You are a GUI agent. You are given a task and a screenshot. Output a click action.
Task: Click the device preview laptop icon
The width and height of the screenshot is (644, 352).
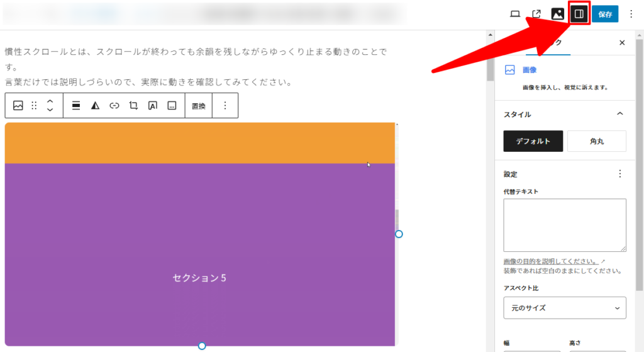pos(515,14)
